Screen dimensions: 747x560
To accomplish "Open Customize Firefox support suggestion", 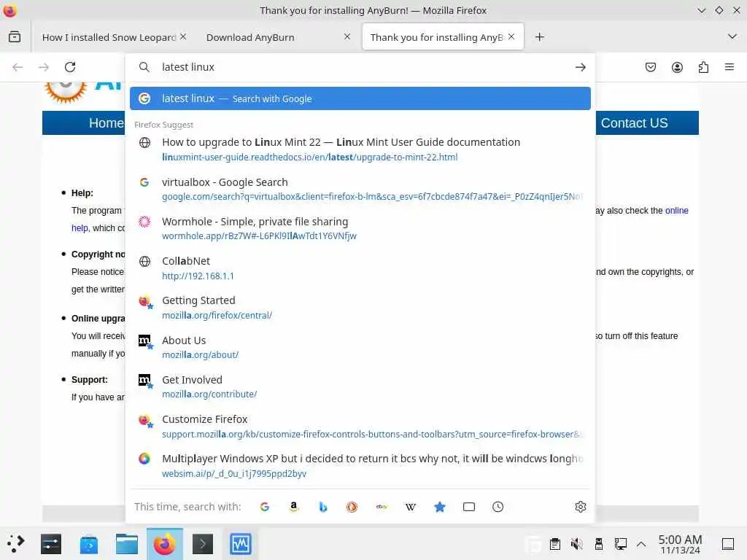I will point(360,426).
